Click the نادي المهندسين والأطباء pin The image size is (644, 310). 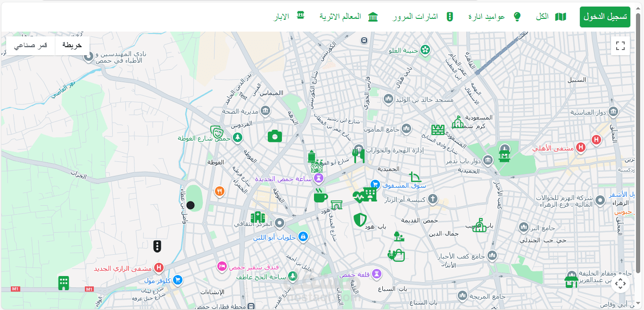[x=89, y=57]
